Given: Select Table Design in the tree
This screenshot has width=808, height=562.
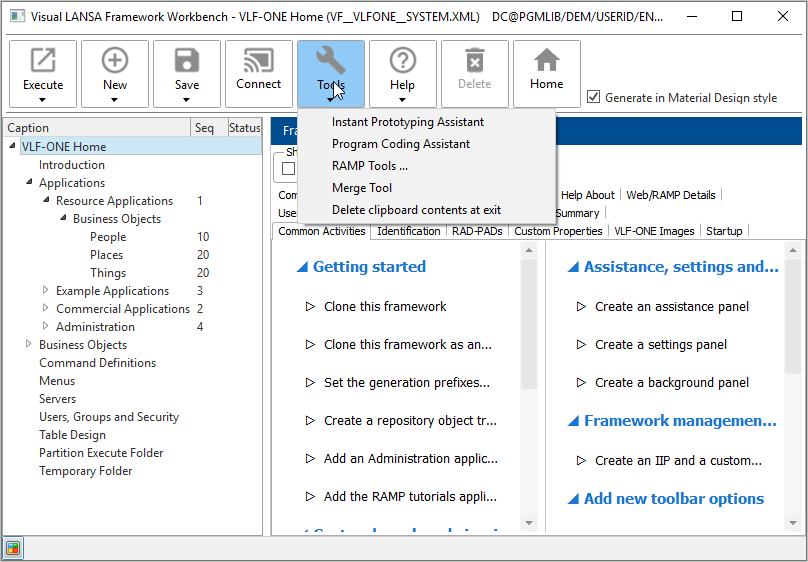Looking at the screenshot, I should (72, 435).
